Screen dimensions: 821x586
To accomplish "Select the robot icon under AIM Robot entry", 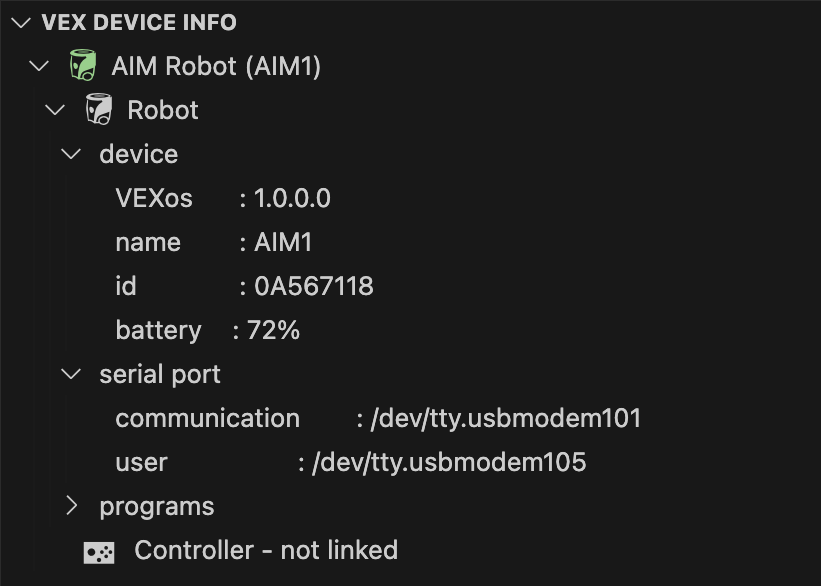I will pyautogui.click(x=100, y=110).
